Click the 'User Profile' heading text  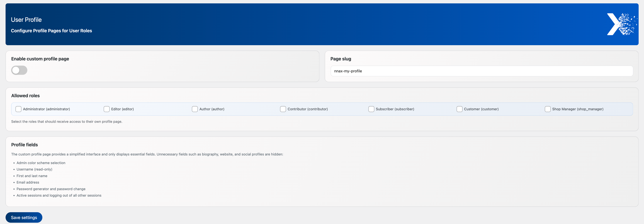coord(26,20)
